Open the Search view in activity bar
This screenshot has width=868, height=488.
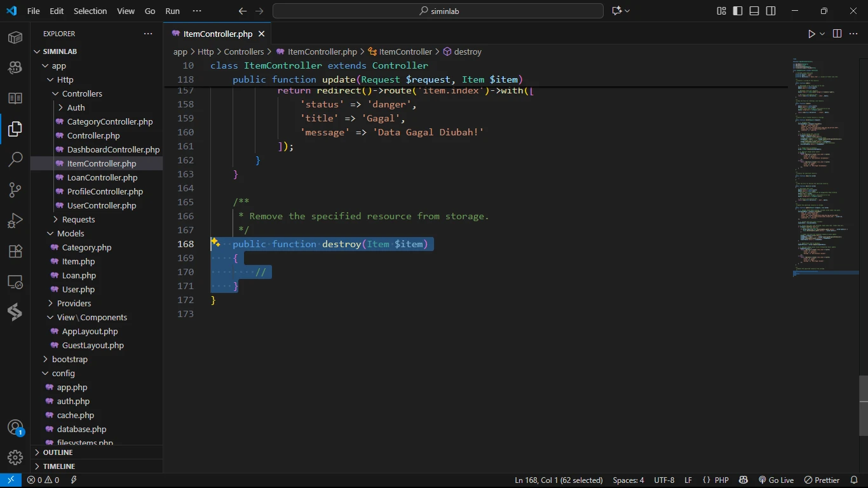(15, 159)
